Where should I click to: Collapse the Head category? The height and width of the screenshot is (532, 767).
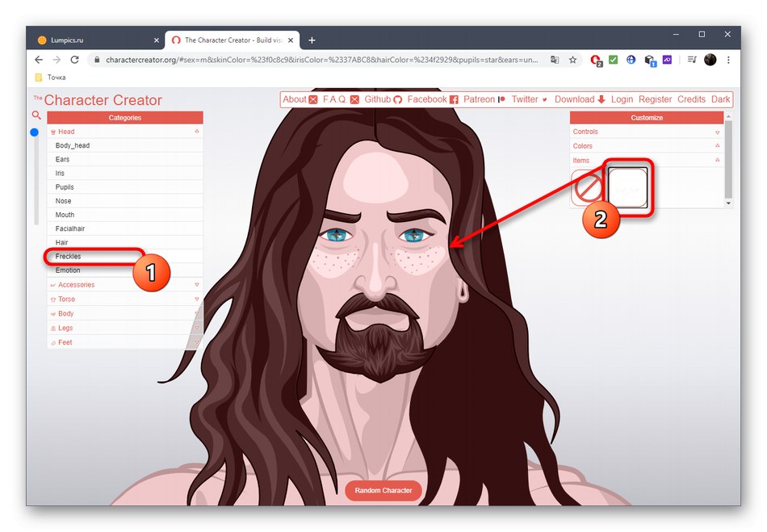[124, 132]
